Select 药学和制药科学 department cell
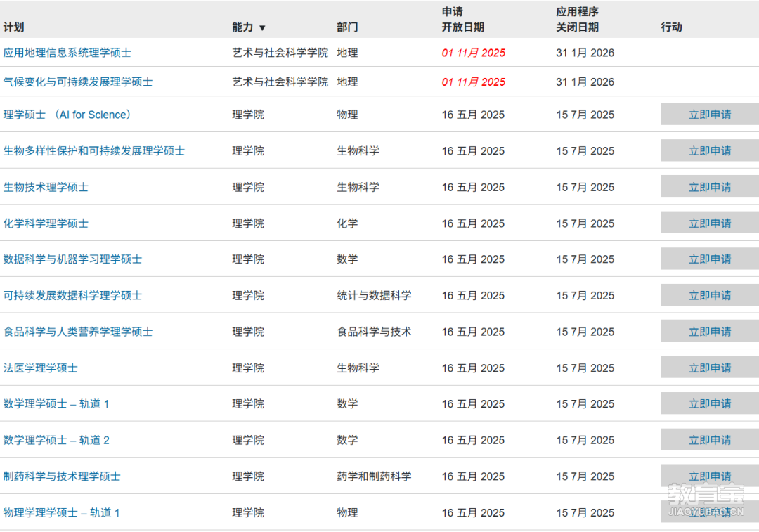759x532 pixels. pyautogui.click(x=374, y=476)
